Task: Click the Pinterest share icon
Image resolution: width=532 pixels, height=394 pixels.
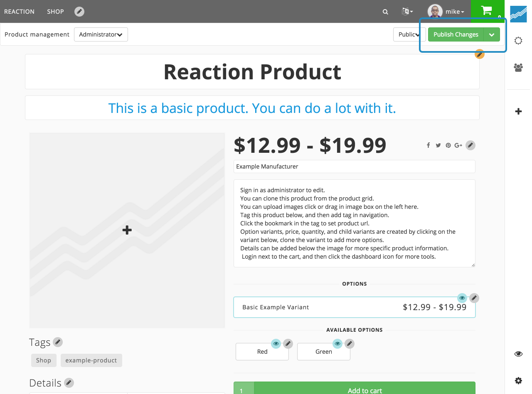Action: [x=448, y=145]
